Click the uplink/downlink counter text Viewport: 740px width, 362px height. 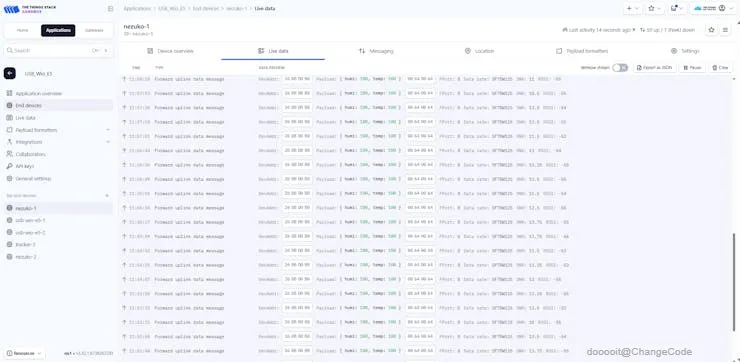coord(667,30)
